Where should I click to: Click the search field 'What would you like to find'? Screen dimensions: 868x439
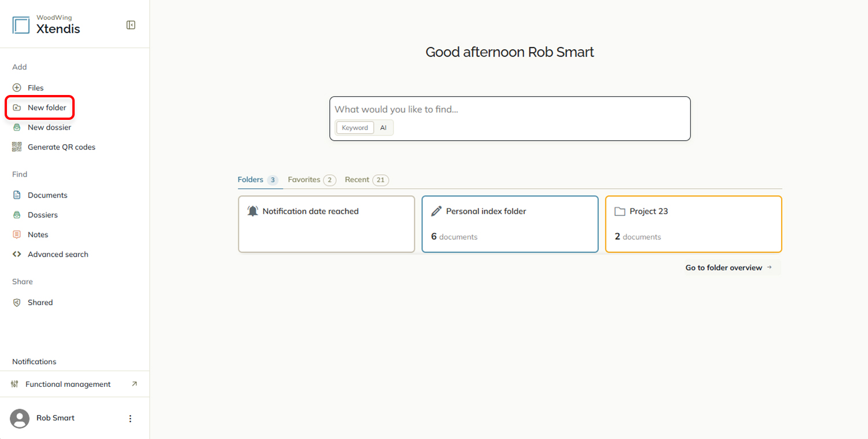tap(510, 109)
